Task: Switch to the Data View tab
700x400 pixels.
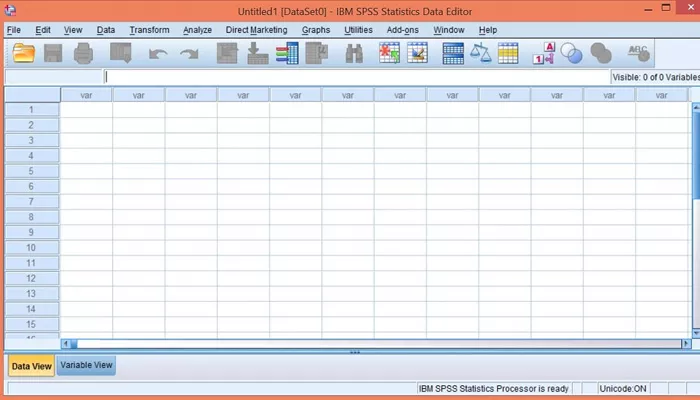Action: click(x=31, y=366)
